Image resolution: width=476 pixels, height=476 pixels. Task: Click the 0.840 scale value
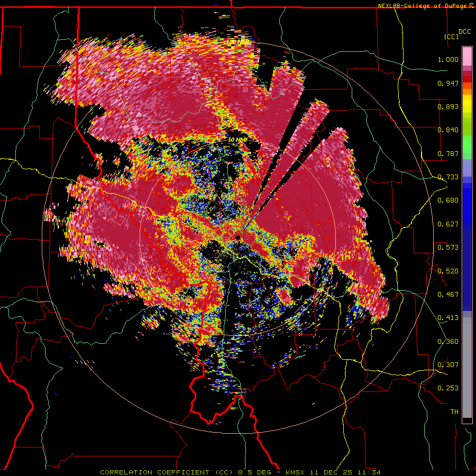coord(448,130)
